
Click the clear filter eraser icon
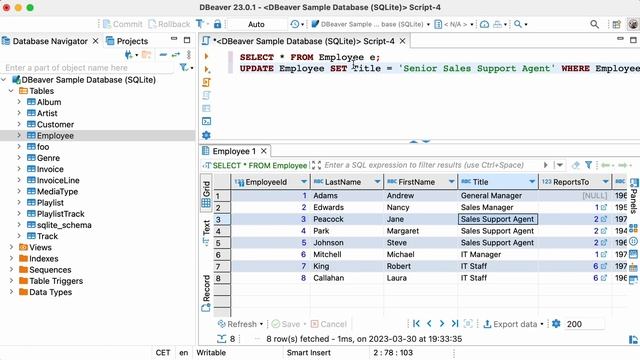[576, 165]
